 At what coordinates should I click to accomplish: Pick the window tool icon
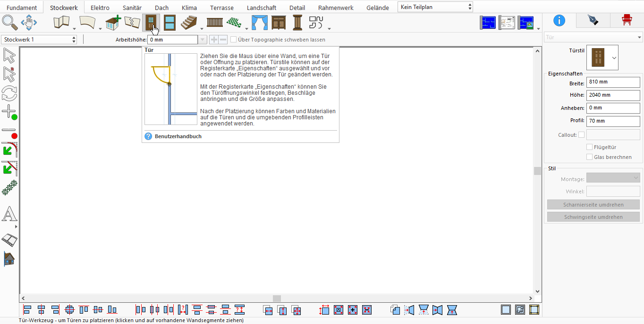[x=169, y=22]
